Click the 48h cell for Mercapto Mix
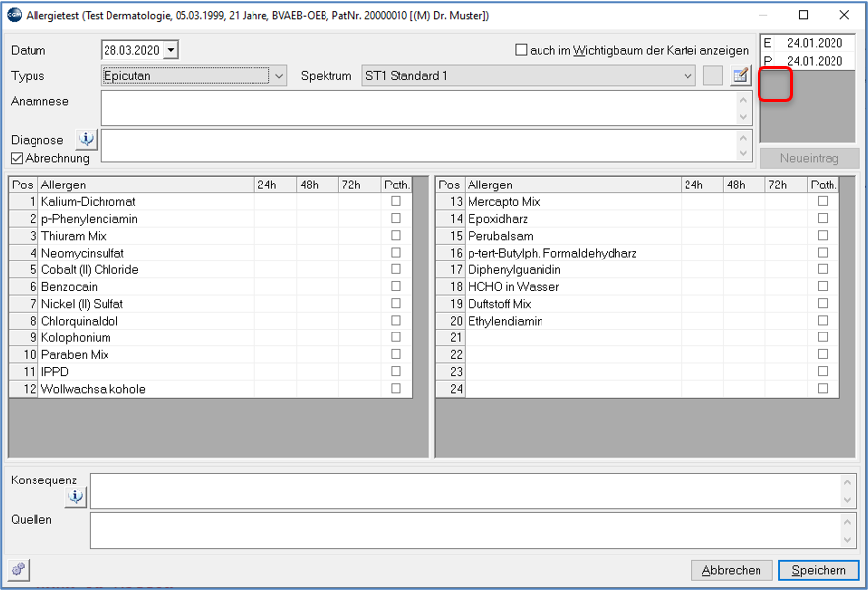 (744, 201)
